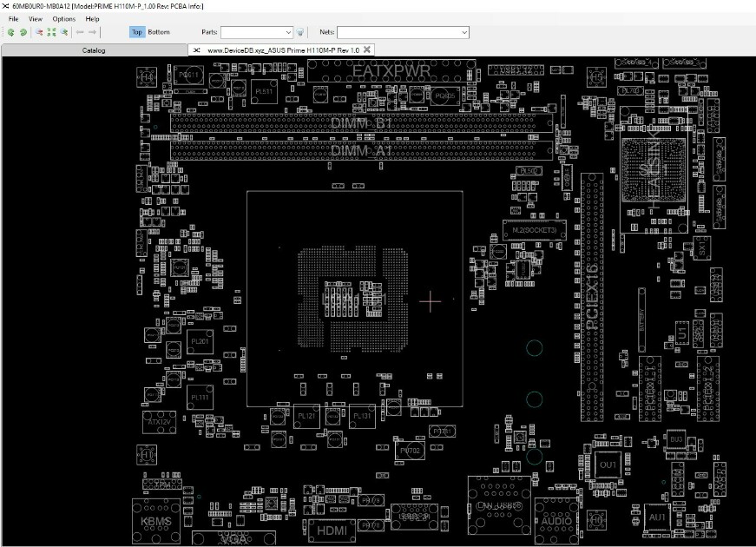This screenshot has width=756, height=547.
Task: Go forward with the right arrow icon
Action: point(92,32)
